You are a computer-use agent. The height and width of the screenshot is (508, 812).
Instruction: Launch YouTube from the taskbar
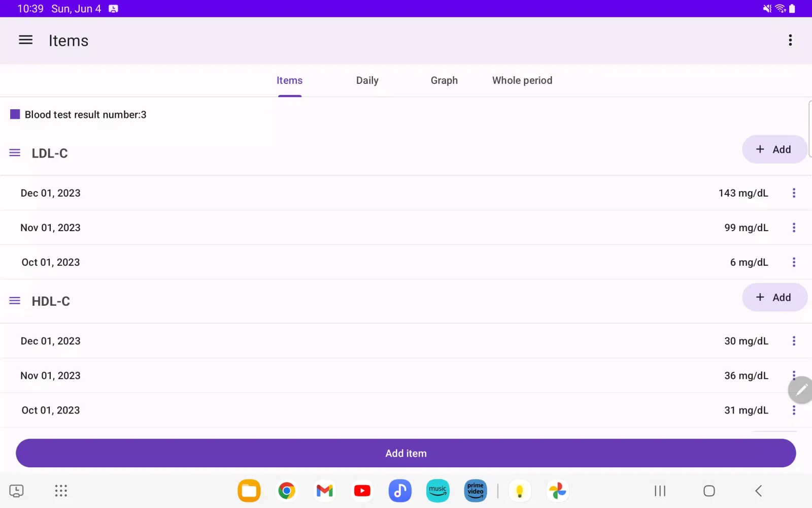362,491
